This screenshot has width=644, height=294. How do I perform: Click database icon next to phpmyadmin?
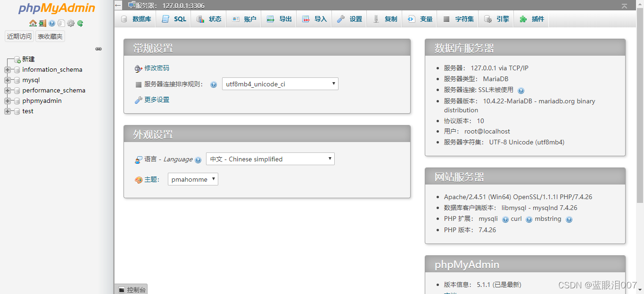(x=17, y=101)
